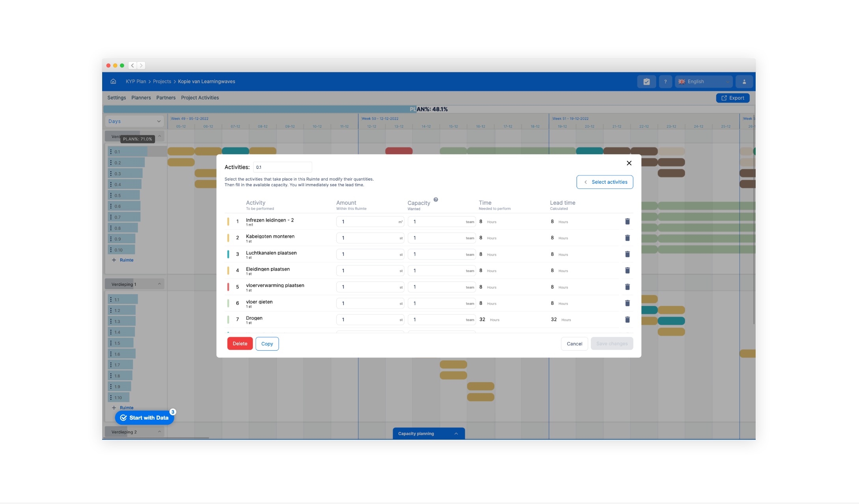Open the Planners menu item
859x504 pixels.
(141, 98)
